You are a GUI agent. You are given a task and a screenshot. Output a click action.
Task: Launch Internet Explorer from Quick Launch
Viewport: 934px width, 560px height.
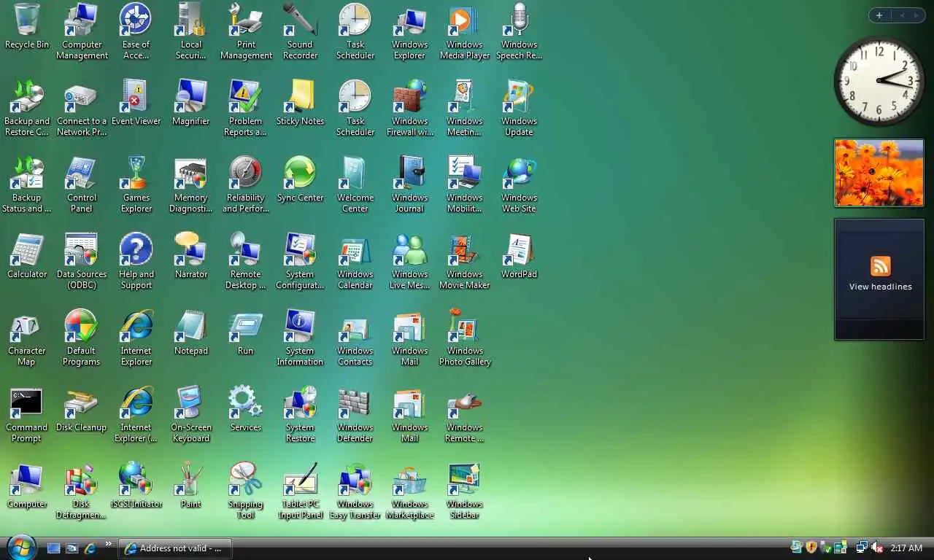click(90, 548)
